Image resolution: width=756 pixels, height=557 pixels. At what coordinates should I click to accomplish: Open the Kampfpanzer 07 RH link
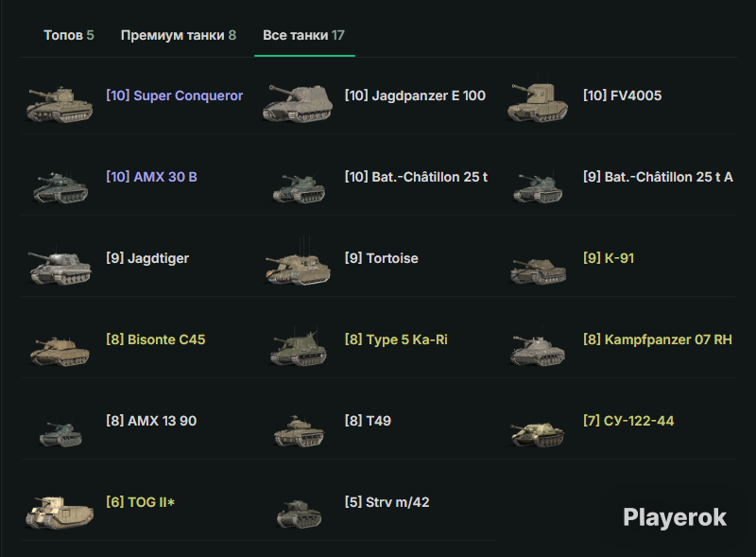coord(658,339)
